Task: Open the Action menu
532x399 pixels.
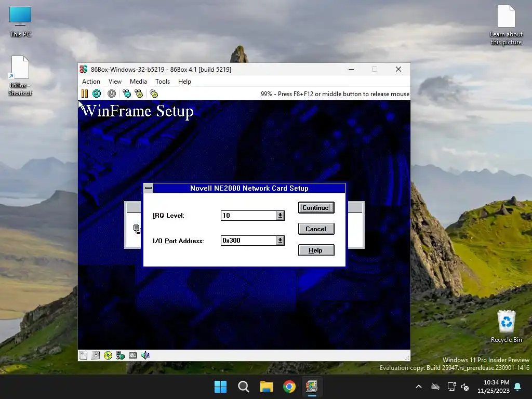Action: (x=91, y=82)
